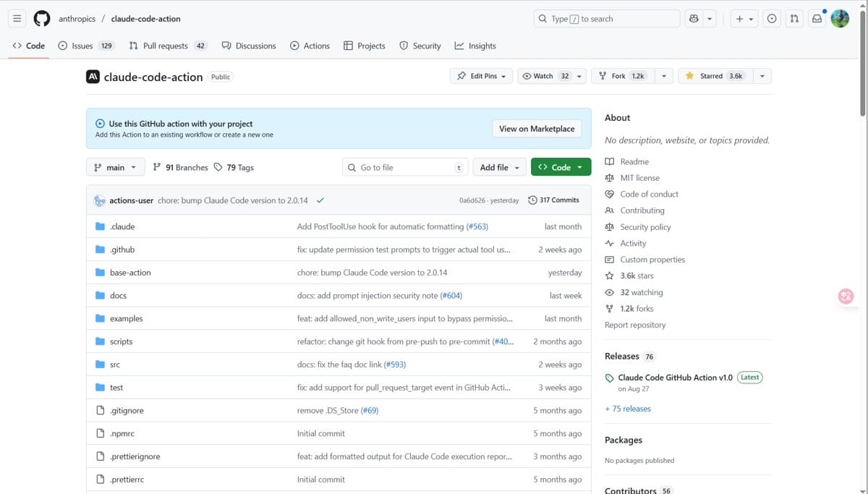Click the top search bar
The width and height of the screenshot is (868, 494).
coord(607,19)
